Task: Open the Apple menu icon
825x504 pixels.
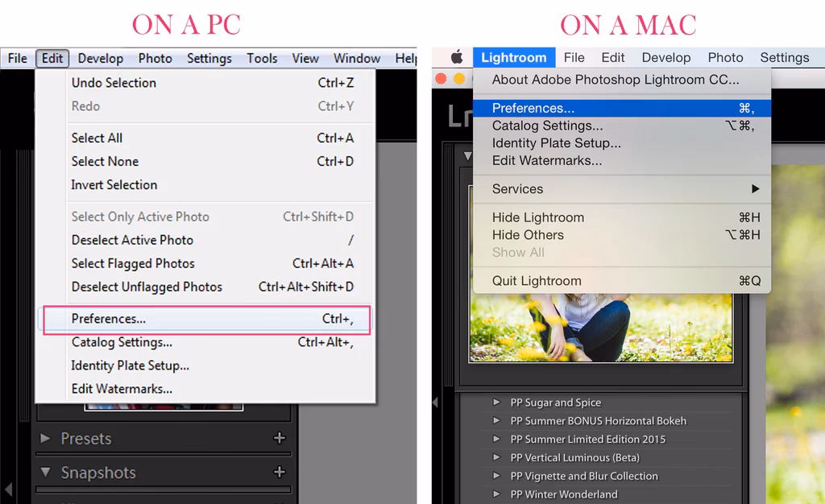Action: 457,56
